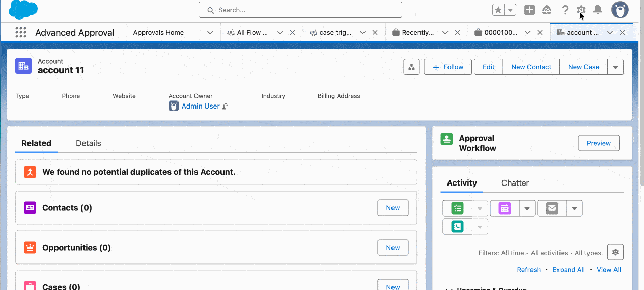Click the account hierarchy icon
Screen dimensions: 644x290
point(411,67)
